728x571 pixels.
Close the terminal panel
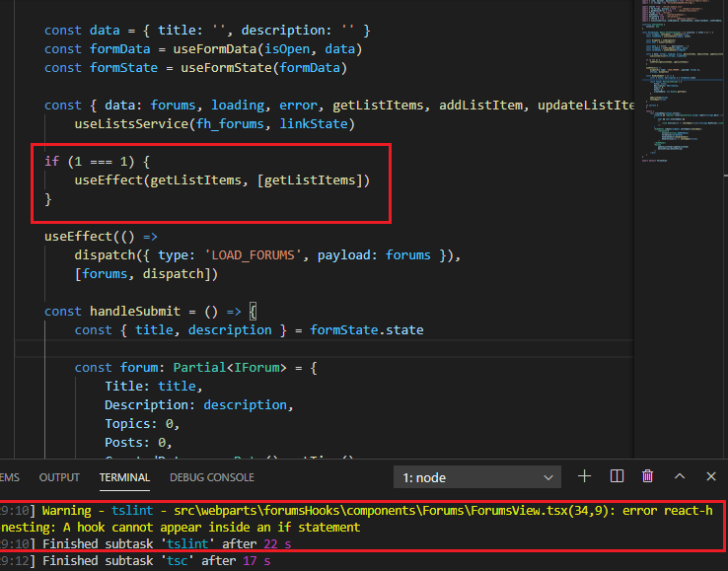pos(710,476)
